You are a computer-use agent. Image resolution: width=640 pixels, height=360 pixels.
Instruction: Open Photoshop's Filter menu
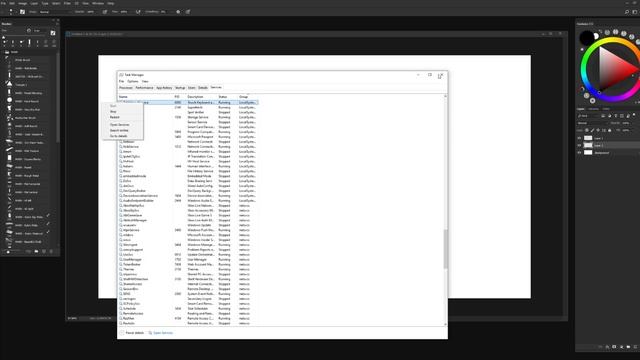tap(67, 3)
